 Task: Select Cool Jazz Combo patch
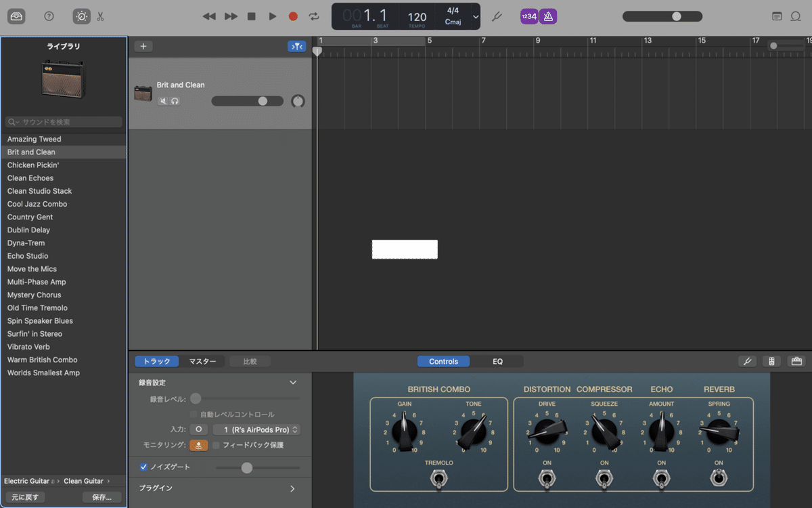coord(64,204)
